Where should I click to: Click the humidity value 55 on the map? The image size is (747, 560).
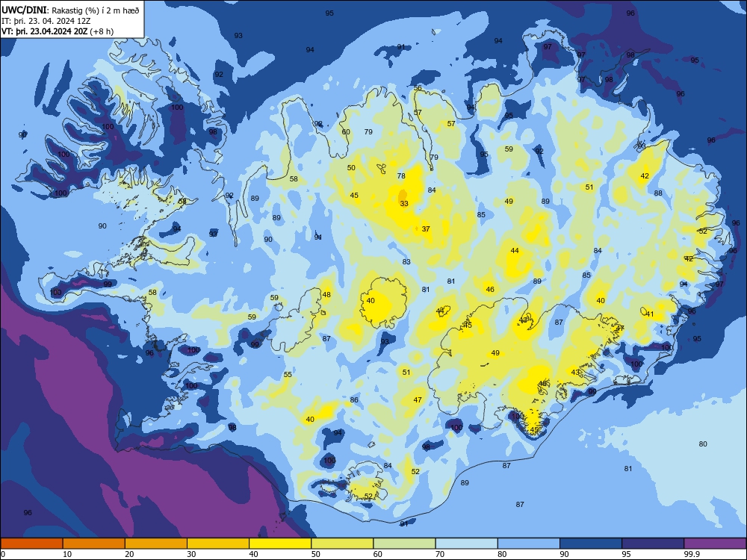(x=288, y=374)
